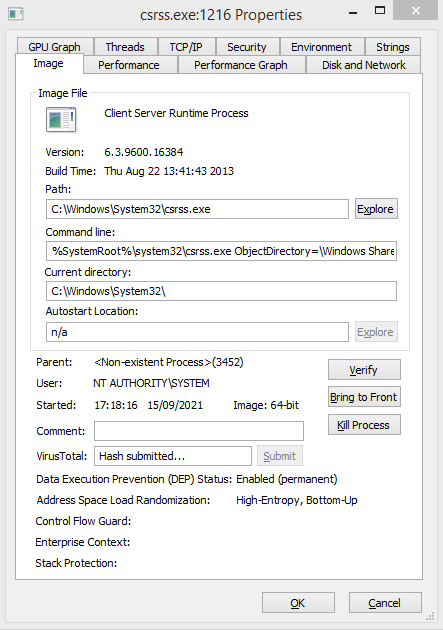Click the Bring to Front button
Viewport: 443px width, 630px height.
click(364, 397)
